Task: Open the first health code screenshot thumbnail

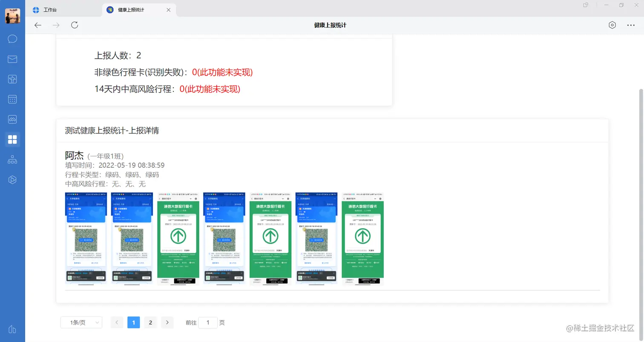Action: click(x=86, y=239)
